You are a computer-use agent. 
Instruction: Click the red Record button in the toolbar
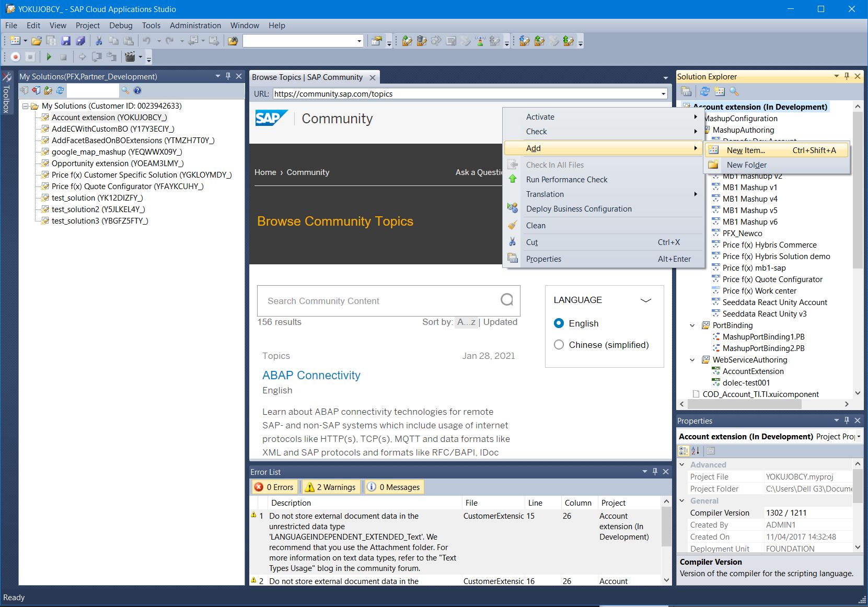(x=16, y=57)
